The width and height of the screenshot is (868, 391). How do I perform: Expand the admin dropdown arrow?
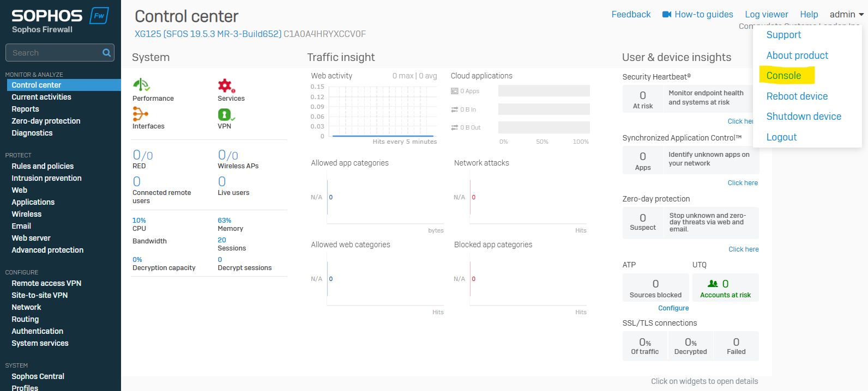click(x=861, y=15)
